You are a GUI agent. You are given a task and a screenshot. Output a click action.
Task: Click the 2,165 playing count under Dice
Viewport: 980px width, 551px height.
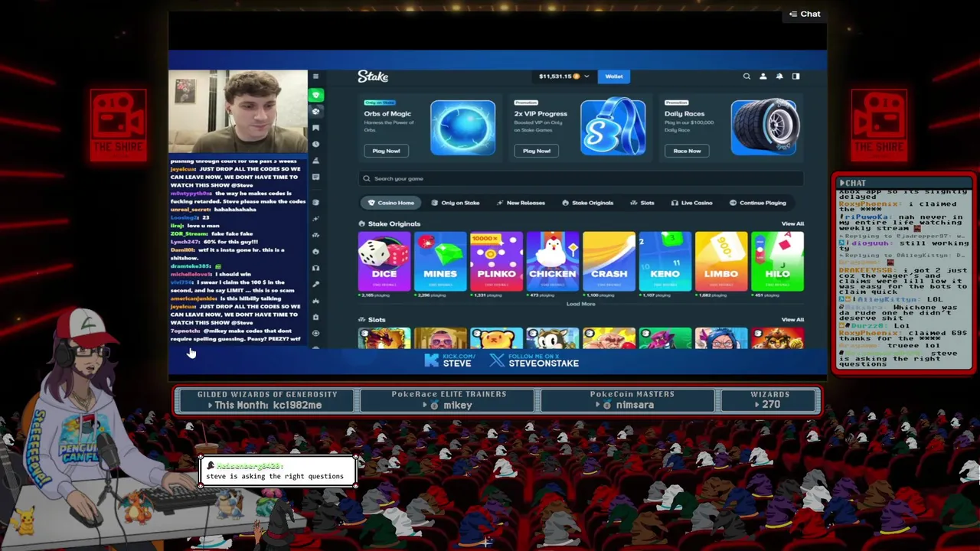pos(374,295)
